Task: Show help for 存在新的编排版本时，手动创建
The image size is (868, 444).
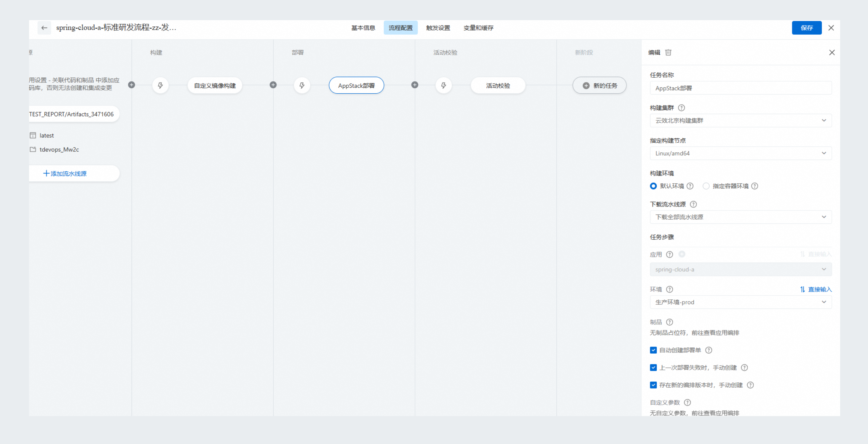Action: pyautogui.click(x=750, y=385)
